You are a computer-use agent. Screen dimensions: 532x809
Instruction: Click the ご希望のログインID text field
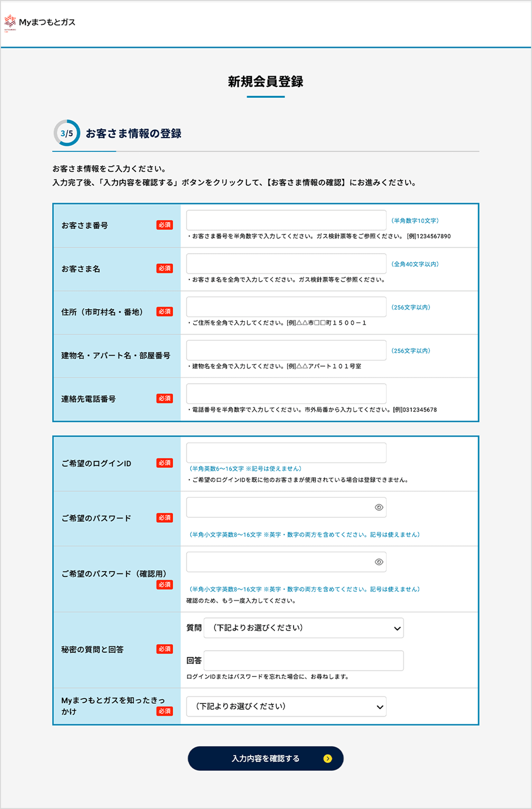(286, 452)
